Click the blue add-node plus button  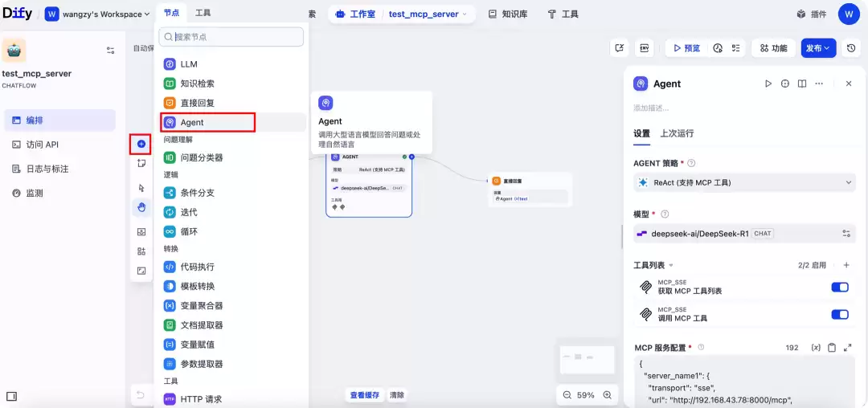click(141, 144)
